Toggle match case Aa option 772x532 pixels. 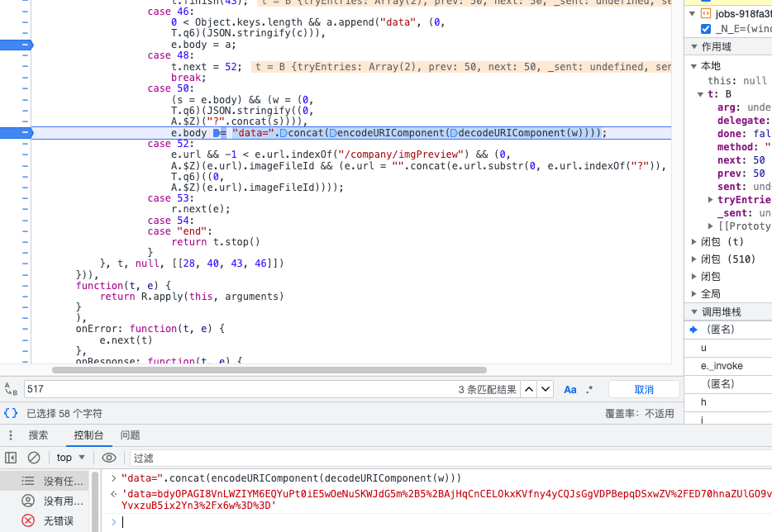click(570, 389)
